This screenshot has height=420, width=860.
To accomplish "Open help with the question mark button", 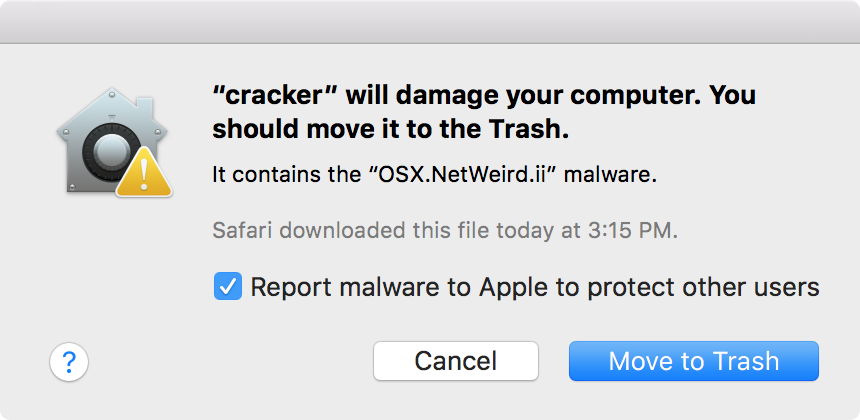I will point(69,361).
